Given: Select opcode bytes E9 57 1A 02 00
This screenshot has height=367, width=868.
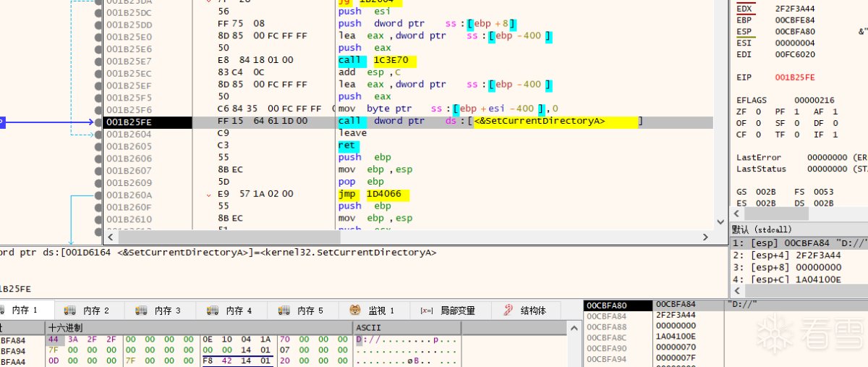Looking at the screenshot, I should tap(255, 194).
